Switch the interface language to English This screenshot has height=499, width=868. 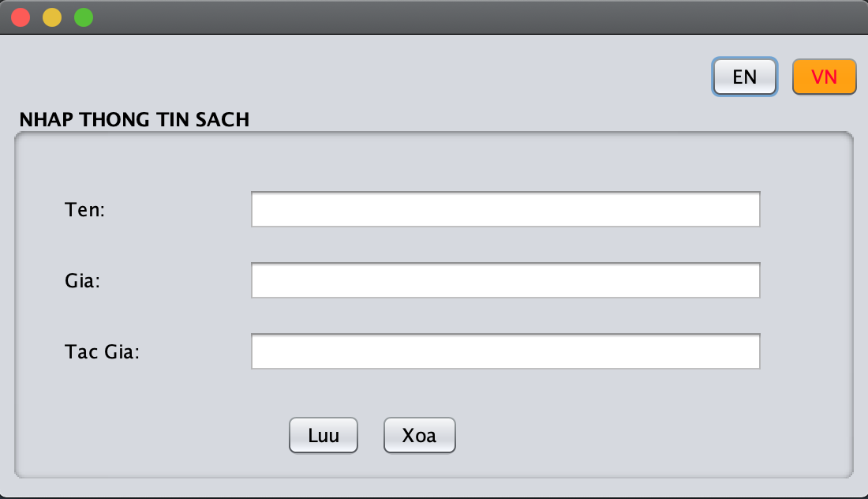[745, 77]
